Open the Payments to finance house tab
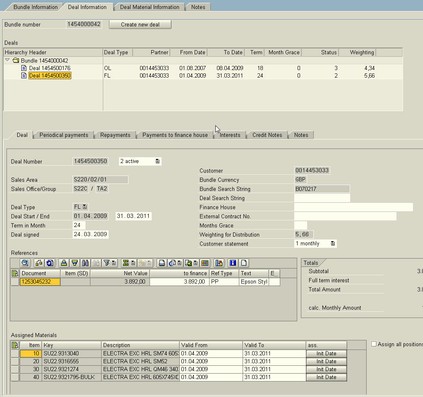Viewport: 423px width, 397px height. pos(175,135)
